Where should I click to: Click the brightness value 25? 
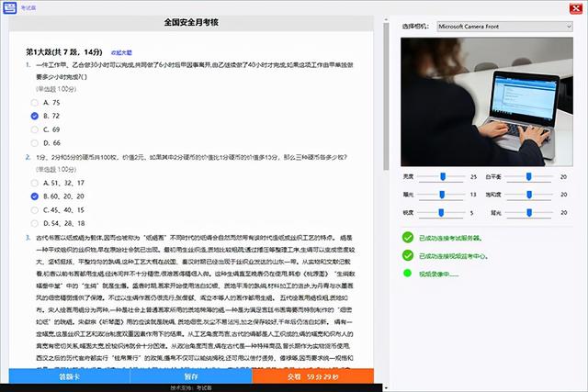tap(474, 176)
